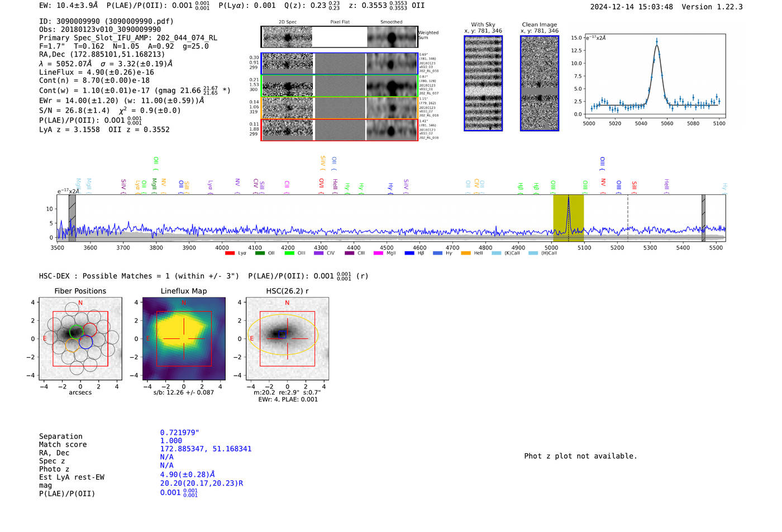Click the 2D Spec column header

coord(288,22)
